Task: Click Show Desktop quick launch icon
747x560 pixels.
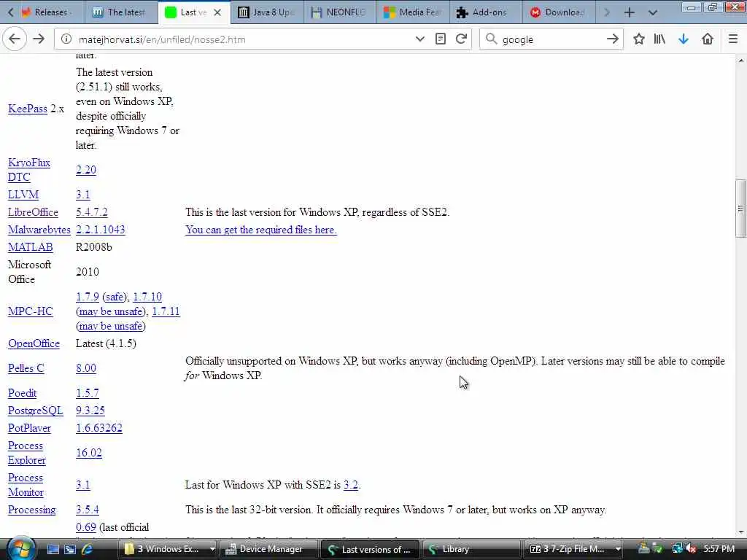Action: click(53, 550)
